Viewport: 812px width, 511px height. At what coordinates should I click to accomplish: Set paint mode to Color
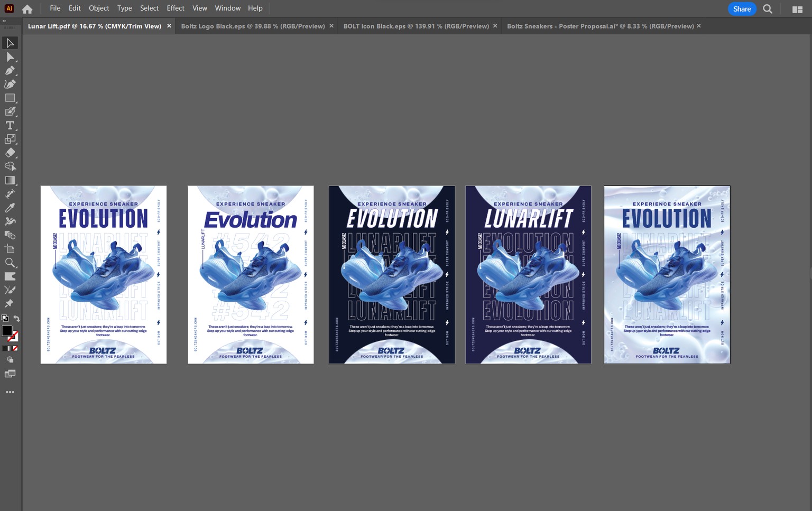click(4, 348)
